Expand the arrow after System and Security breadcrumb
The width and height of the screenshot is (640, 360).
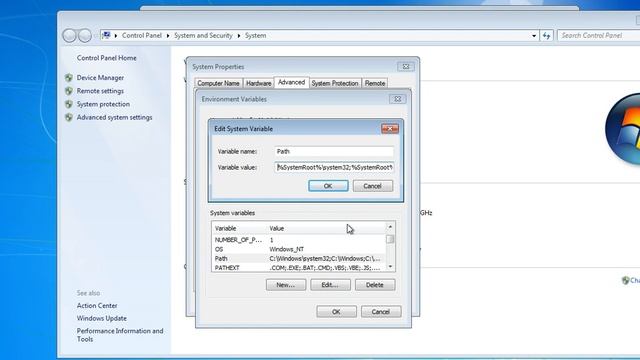(x=239, y=36)
